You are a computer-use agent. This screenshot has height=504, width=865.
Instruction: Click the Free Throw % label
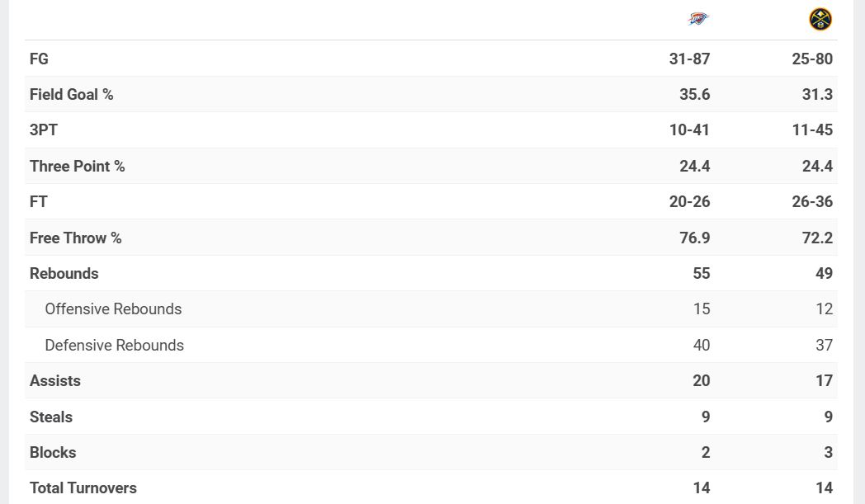(75, 238)
